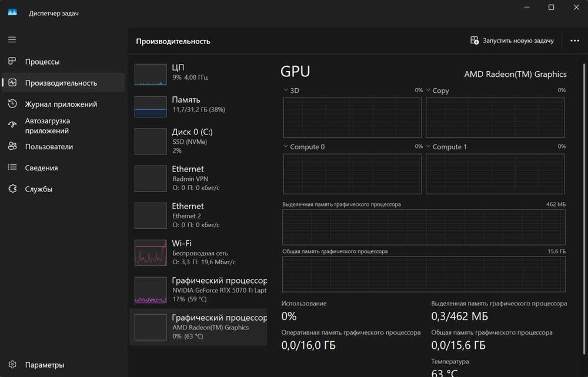
Task: Click the 0,3/462 МБ dedicated memory value
Action: coord(460,317)
